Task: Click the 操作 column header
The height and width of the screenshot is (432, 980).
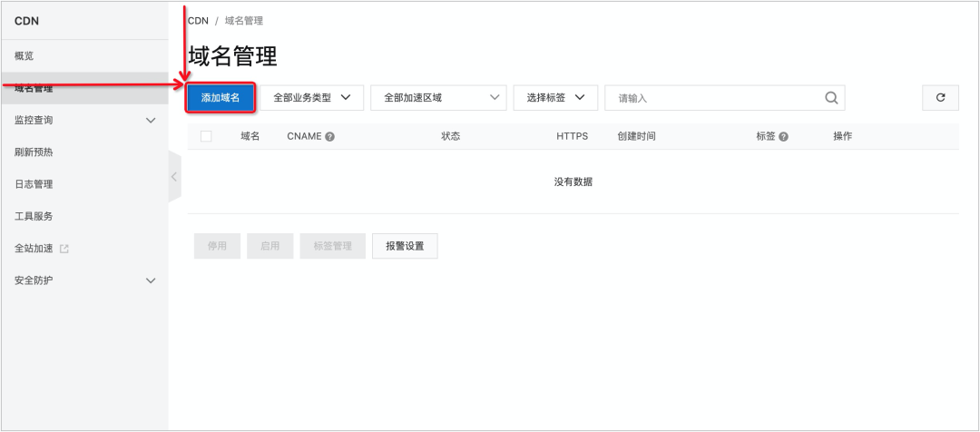Action: [x=842, y=136]
